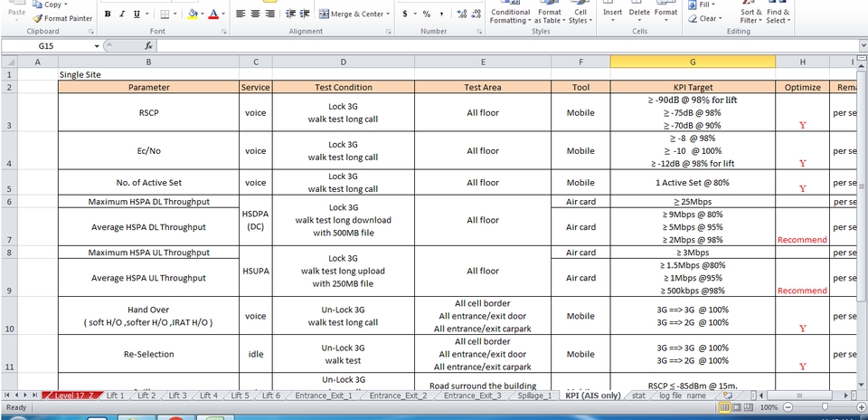Apply comma style
The image size is (868, 420).
441,14
